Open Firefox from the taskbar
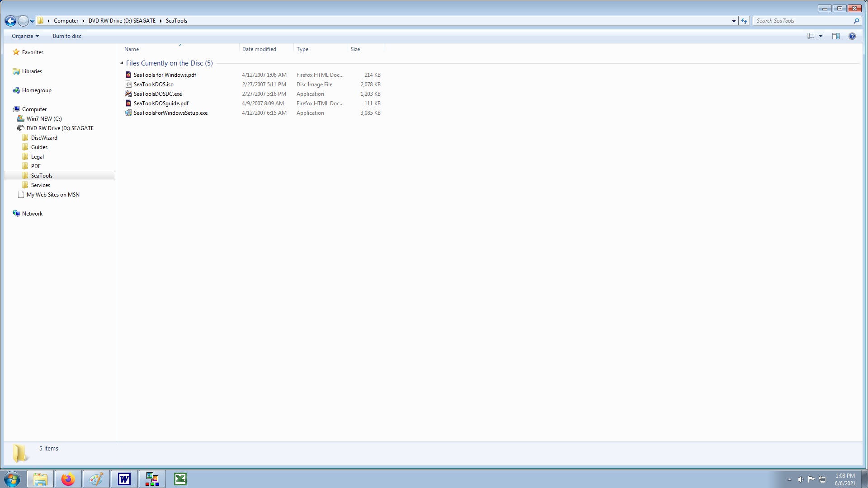Viewport: 868px width, 488px height. [x=68, y=479]
